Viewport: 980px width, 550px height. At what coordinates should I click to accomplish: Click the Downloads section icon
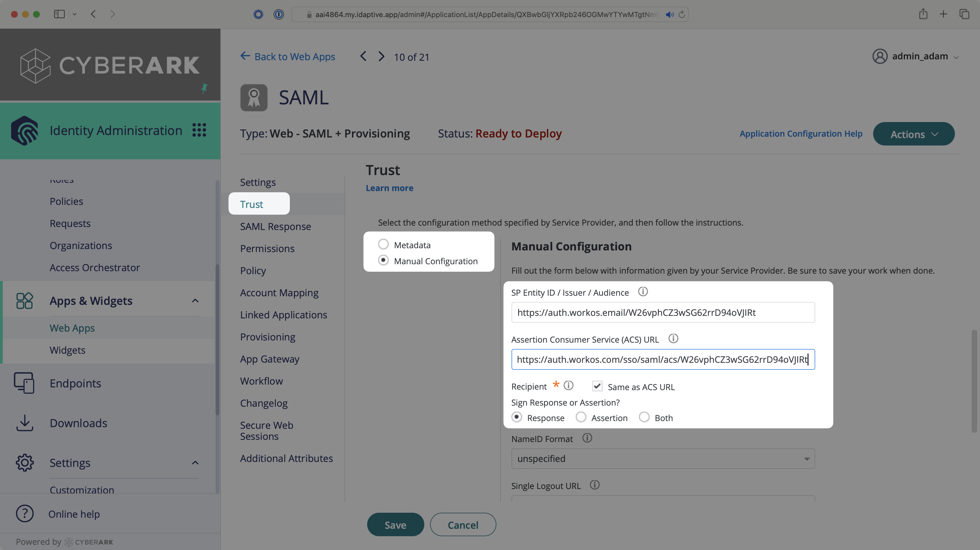25,423
